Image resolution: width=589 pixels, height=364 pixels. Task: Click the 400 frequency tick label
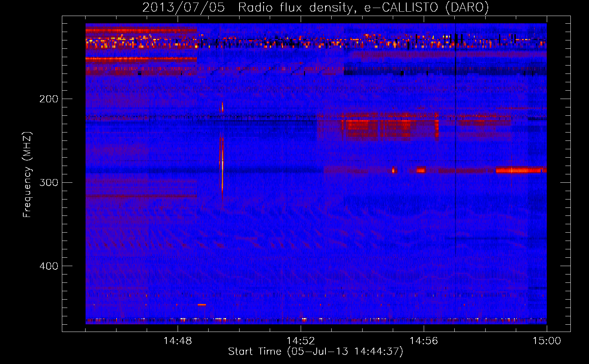point(49,266)
